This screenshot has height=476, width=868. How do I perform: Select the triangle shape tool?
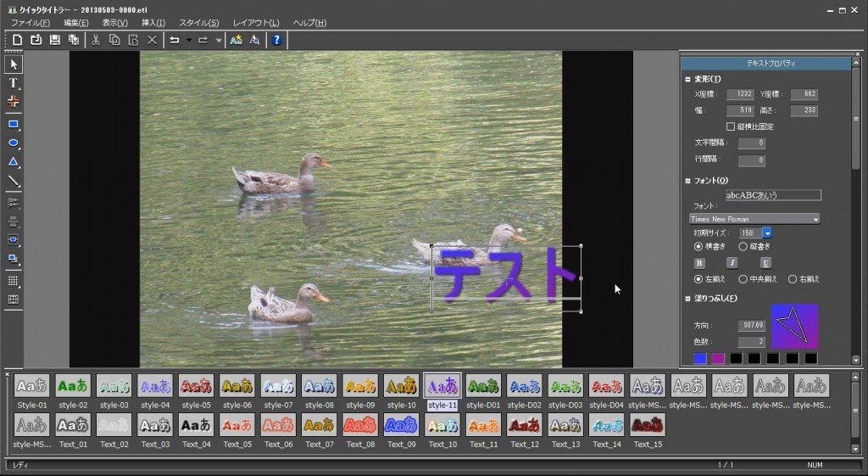(x=14, y=162)
